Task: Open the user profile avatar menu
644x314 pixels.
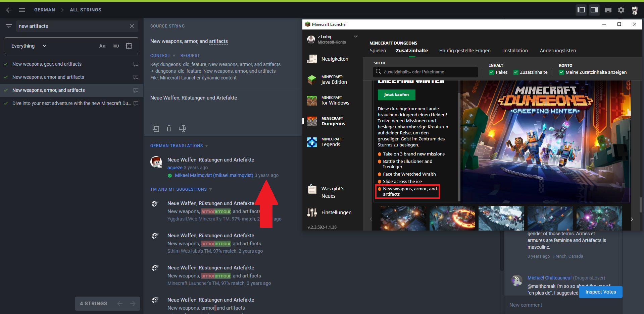Action: [x=635, y=10]
